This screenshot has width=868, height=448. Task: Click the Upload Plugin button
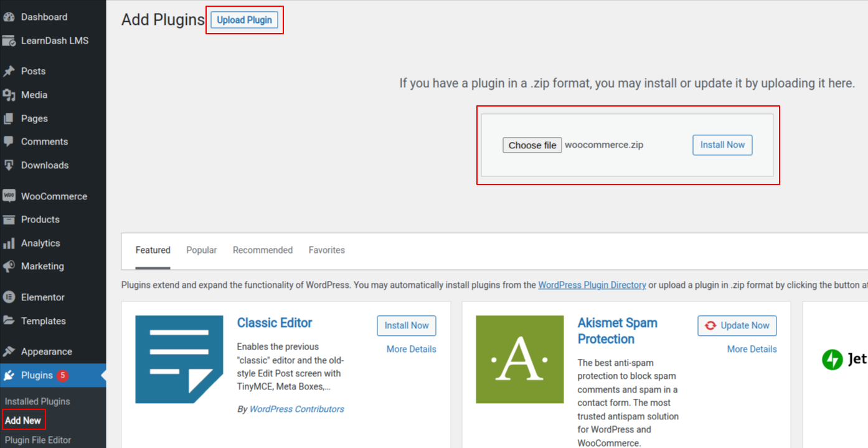244,19
